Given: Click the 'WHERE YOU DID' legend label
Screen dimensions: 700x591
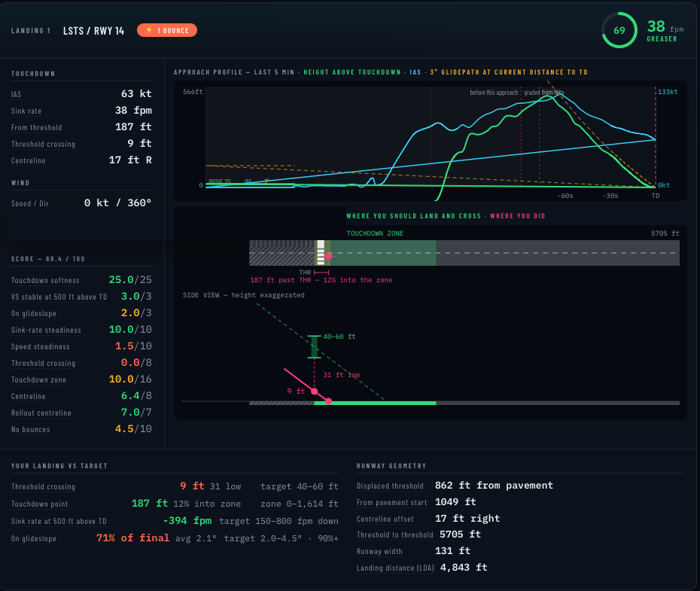Looking at the screenshot, I should (517, 216).
